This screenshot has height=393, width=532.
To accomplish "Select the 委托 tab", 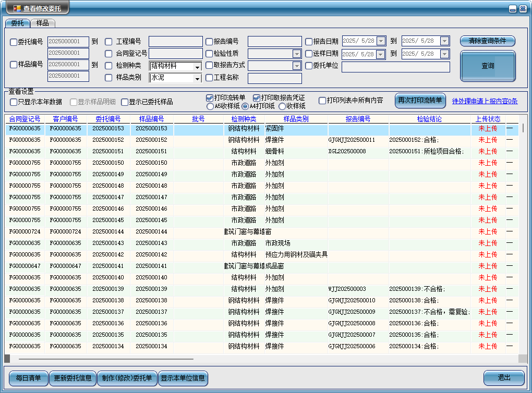I will click(18, 23).
